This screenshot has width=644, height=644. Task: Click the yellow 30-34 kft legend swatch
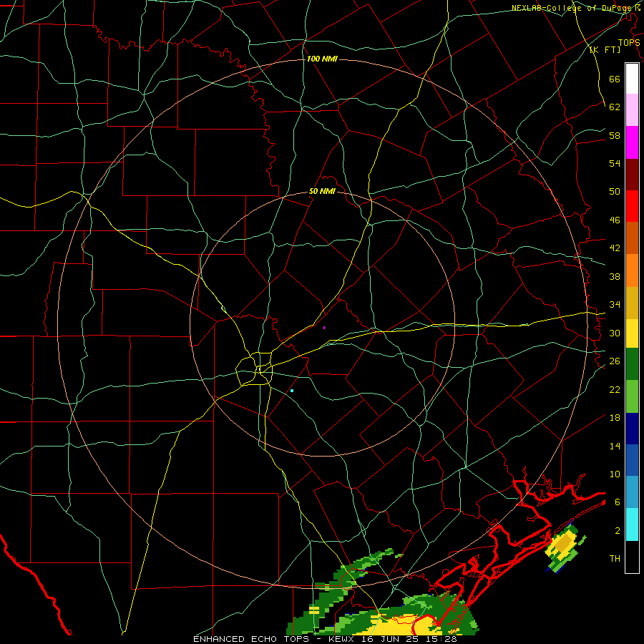[x=632, y=333]
